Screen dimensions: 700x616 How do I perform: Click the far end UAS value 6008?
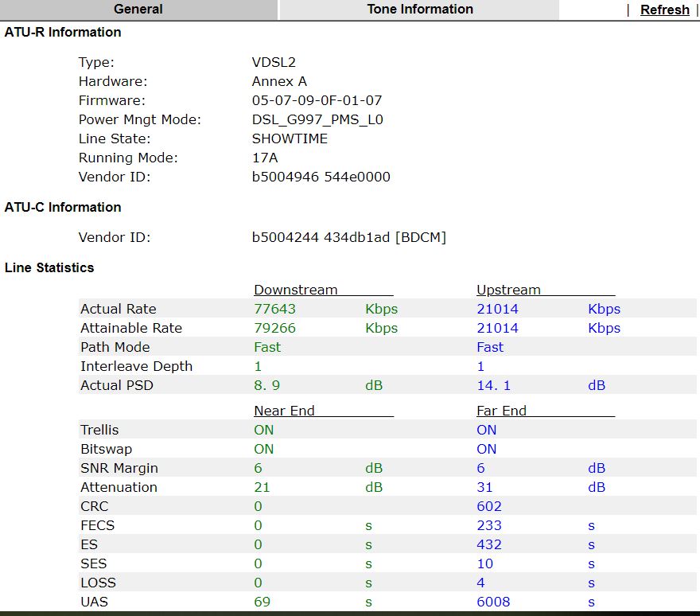[493, 602]
